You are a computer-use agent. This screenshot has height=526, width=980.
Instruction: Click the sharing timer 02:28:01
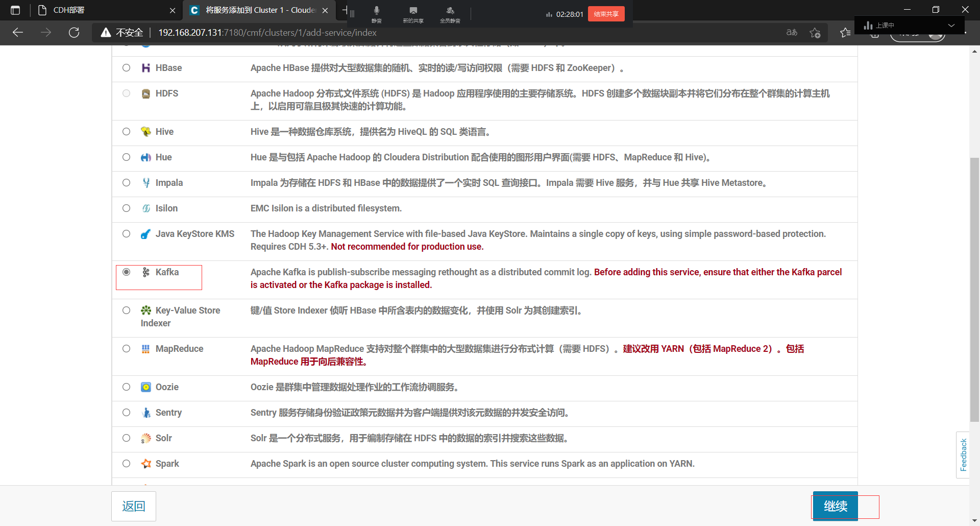click(570, 14)
